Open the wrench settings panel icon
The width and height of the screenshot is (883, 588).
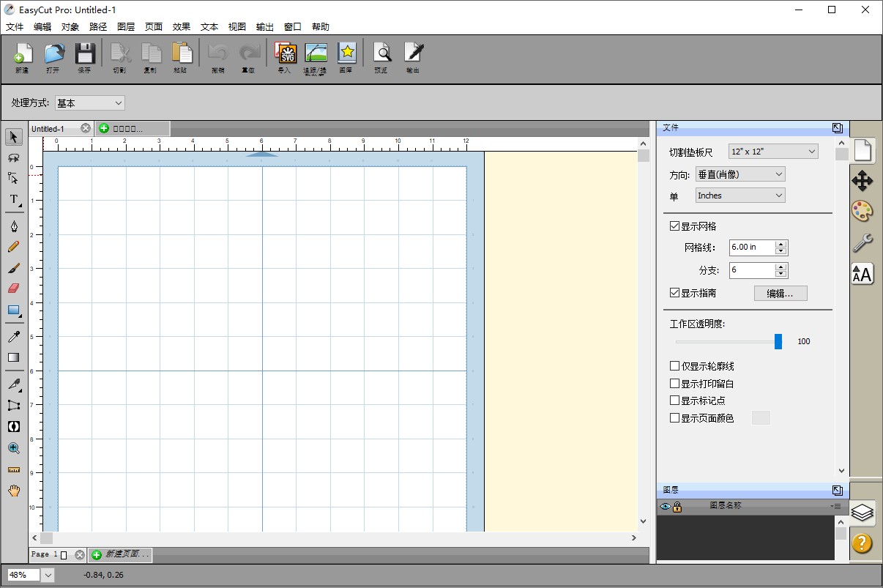(x=862, y=242)
